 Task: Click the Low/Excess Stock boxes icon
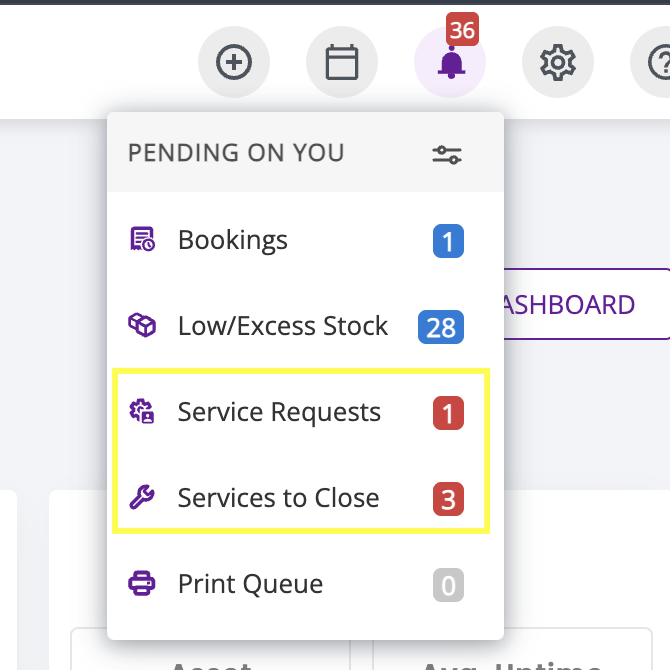coord(142,326)
